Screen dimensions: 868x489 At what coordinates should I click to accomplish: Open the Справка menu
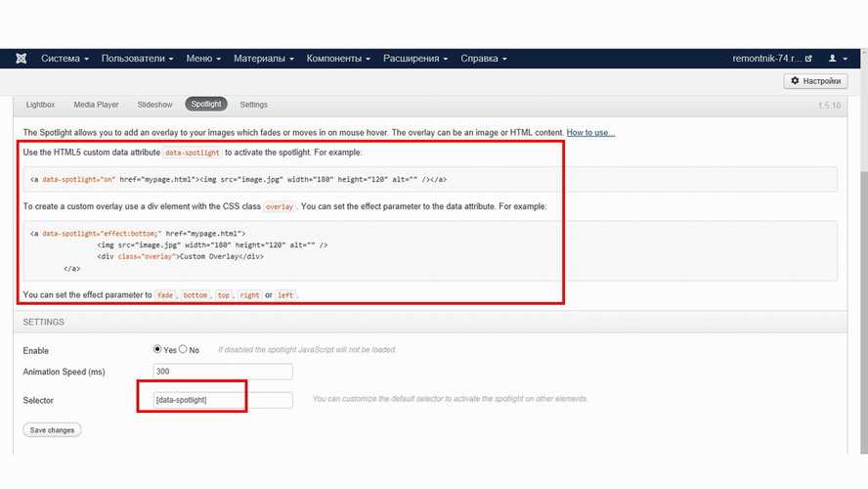[484, 59]
